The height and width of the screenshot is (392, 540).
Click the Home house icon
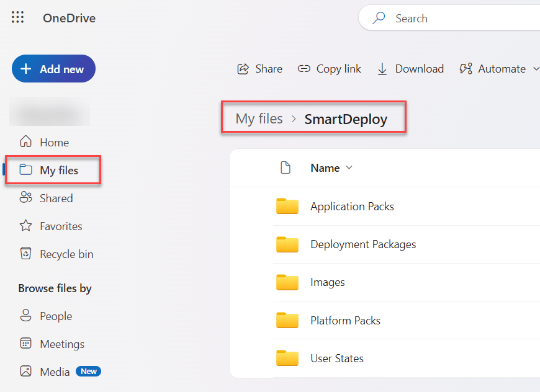coord(26,141)
